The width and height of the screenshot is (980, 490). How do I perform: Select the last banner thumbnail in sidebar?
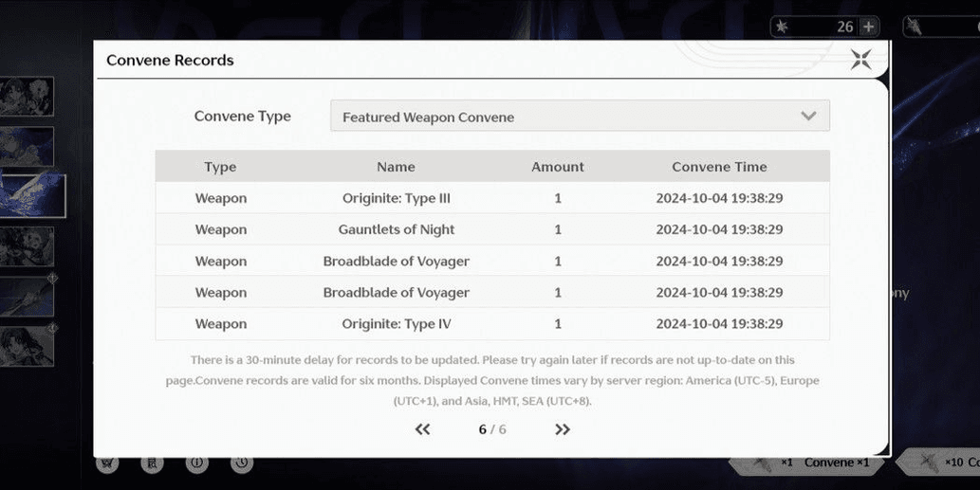click(x=27, y=346)
